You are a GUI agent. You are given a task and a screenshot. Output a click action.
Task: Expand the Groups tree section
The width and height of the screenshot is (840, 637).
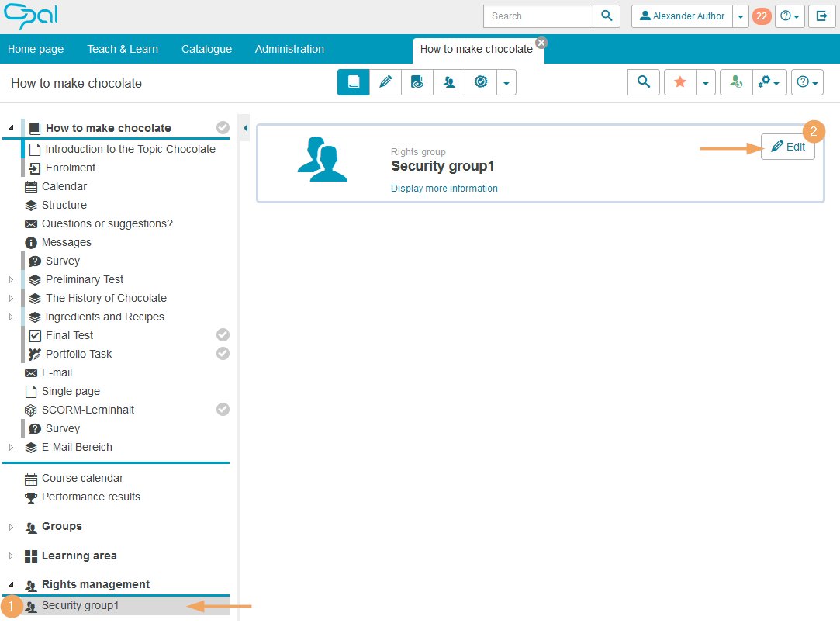[11, 527]
